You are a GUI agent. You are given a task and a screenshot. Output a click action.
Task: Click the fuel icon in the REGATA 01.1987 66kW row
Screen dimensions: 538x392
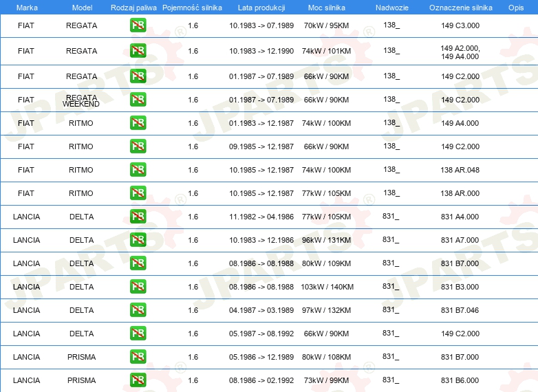138,76
